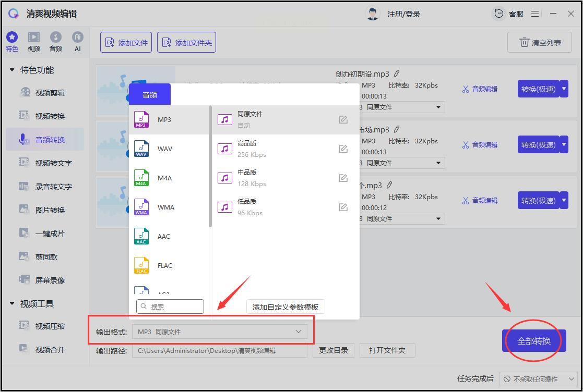Image resolution: width=583 pixels, height=392 pixels.
Task: Click the format 搜索 search box
Action: tap(170, 307)
